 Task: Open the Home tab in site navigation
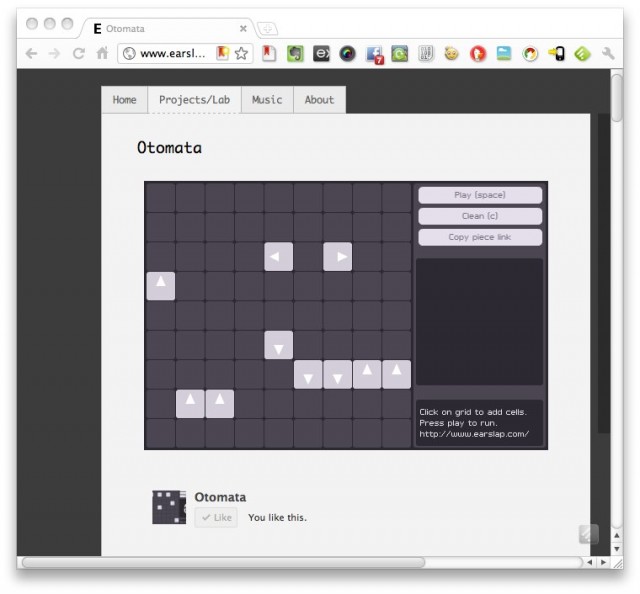(124, 100)
